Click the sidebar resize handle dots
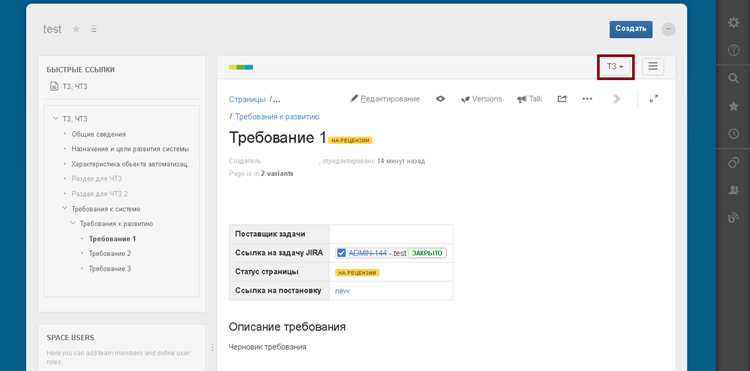 (x=212, y=348)
